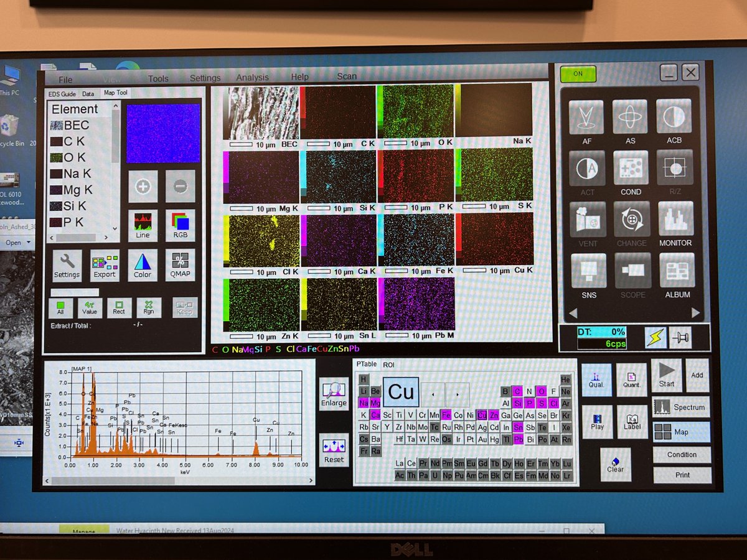Open the Settings menu
747x560 pixels.
[x=205, y=78]
